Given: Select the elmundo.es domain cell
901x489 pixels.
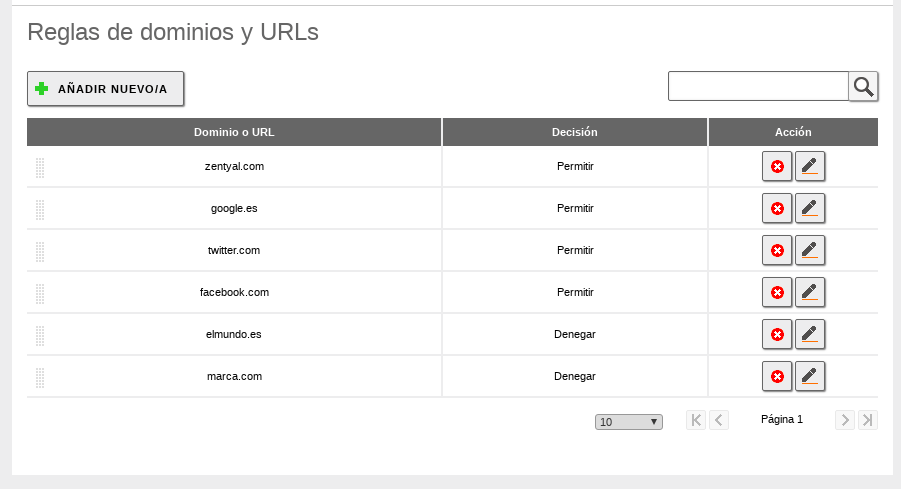Looking at the screenshot, I should 234,334.
